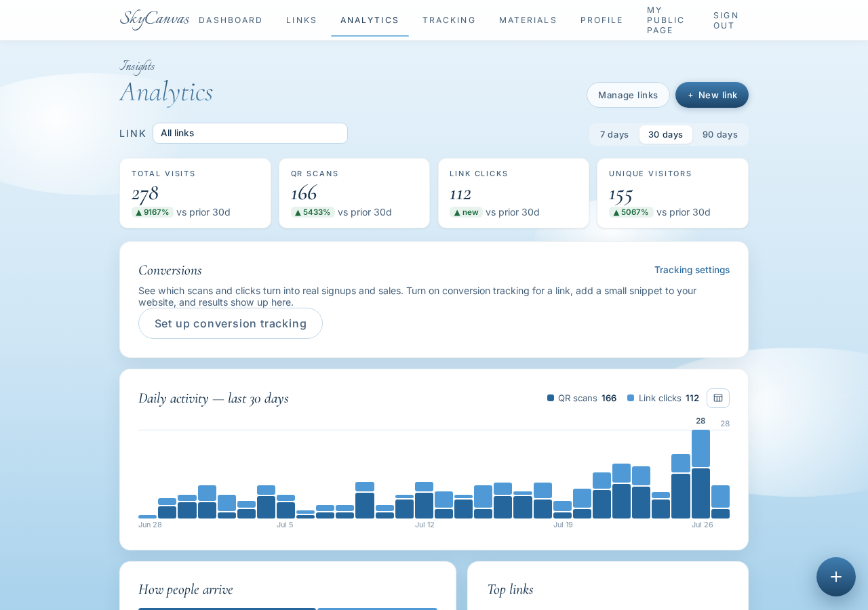Open My Public Page link
Viewport: 868px width, 610px height.
(666, 20)
